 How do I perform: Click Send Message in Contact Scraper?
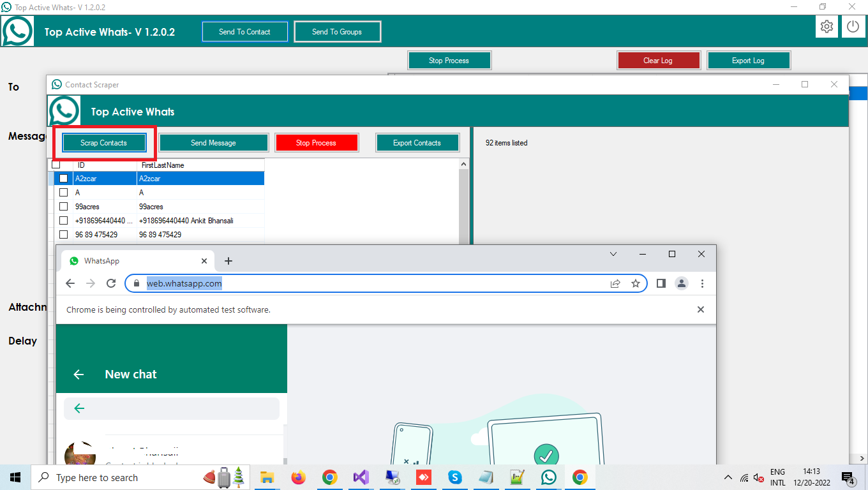pyautogui.click(x=213, y=143)
